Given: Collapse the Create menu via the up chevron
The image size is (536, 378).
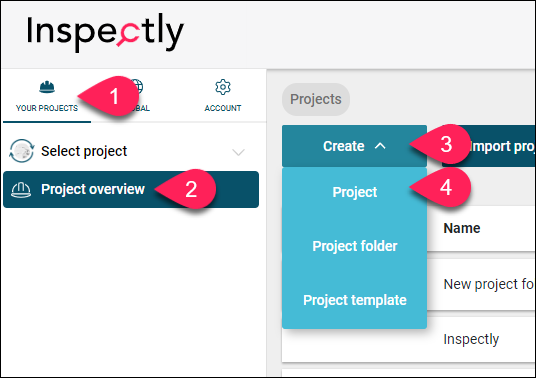Looking at the screenshot, I should tap(380, 146).
